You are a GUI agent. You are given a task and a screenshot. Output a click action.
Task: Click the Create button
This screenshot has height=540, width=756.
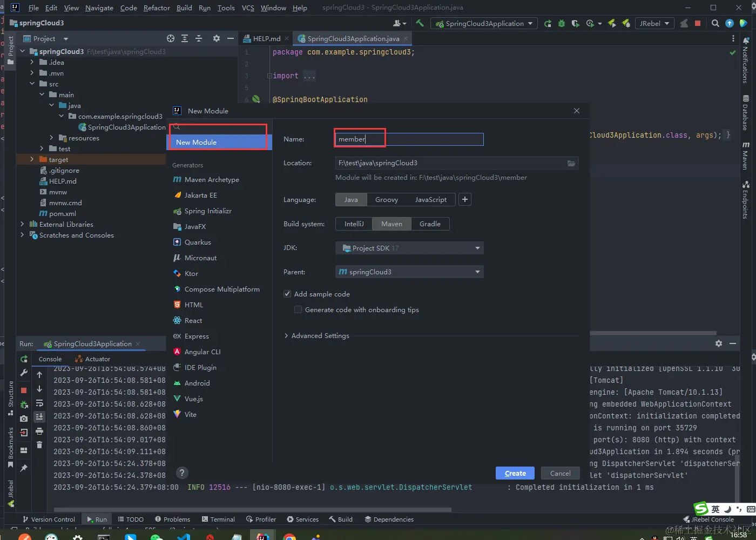click(515, 473)
